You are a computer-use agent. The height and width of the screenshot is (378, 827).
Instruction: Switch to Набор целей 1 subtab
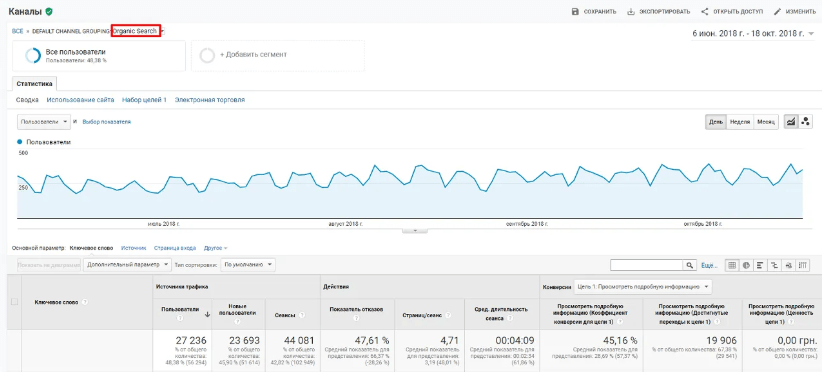coord(144,100)
